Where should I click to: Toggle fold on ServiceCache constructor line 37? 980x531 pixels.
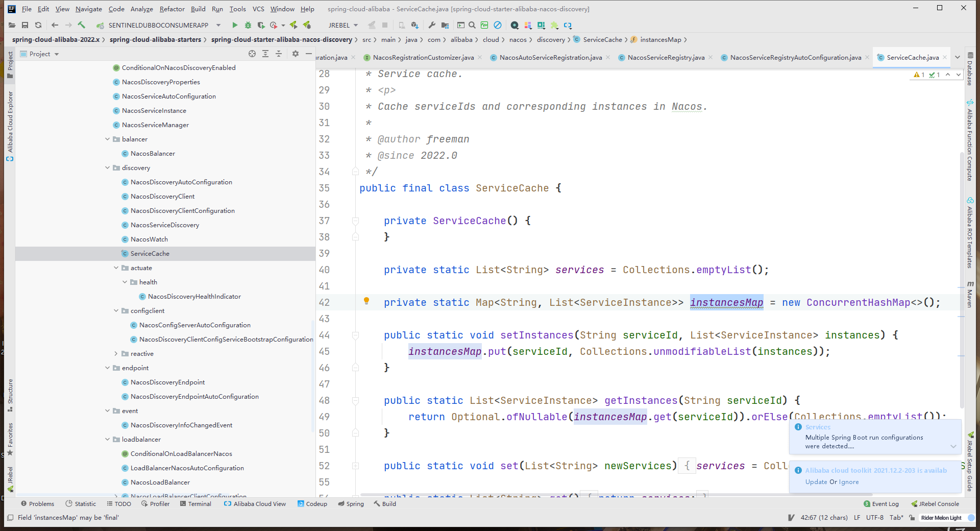[355, 221]
